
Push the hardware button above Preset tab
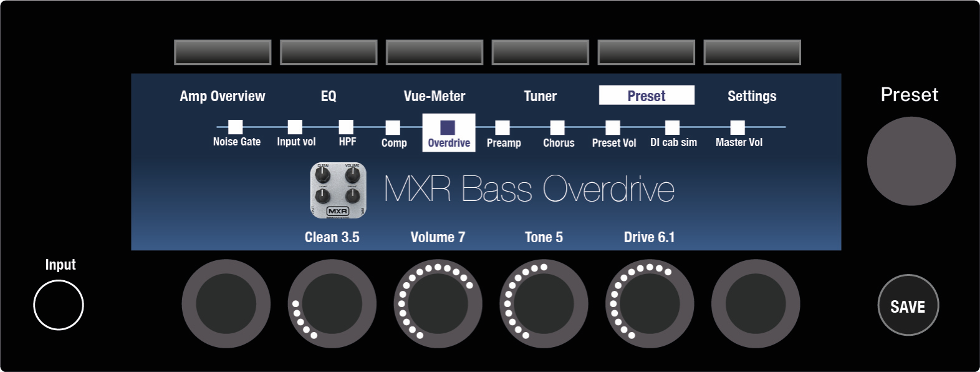coord(646,52)
